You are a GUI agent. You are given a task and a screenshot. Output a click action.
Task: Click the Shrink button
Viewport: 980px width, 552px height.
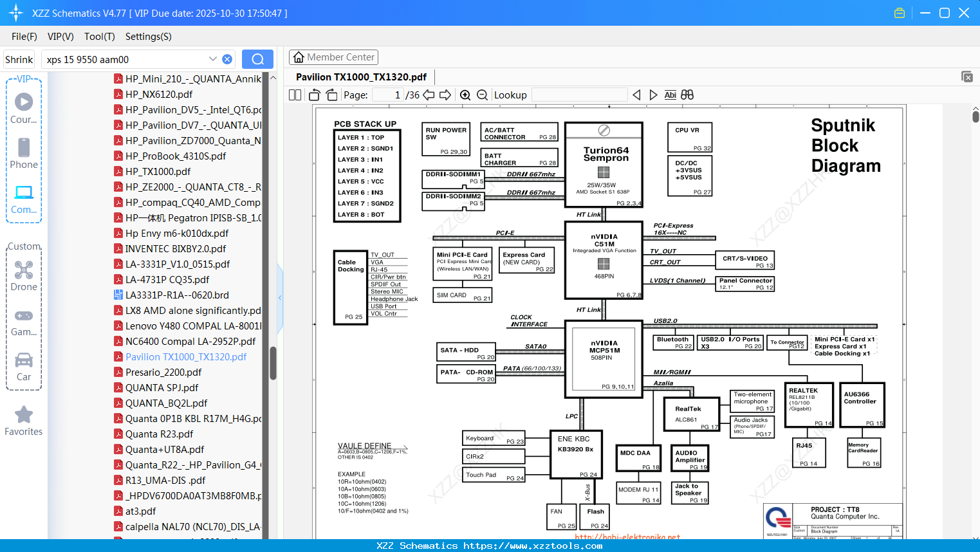tap(19, 59)
